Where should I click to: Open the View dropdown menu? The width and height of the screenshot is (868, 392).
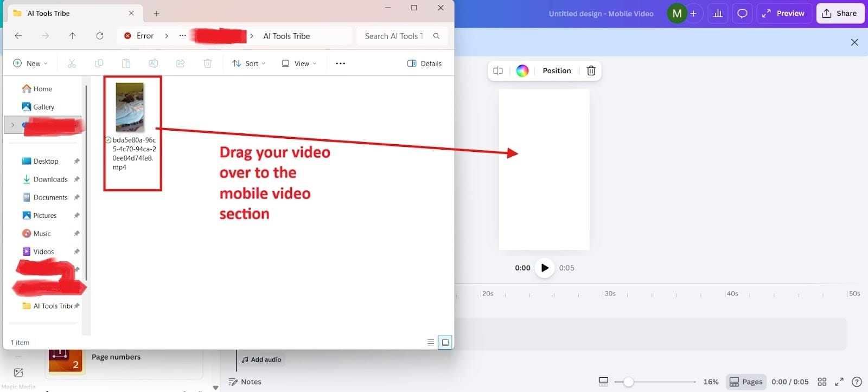click(299, 63)
